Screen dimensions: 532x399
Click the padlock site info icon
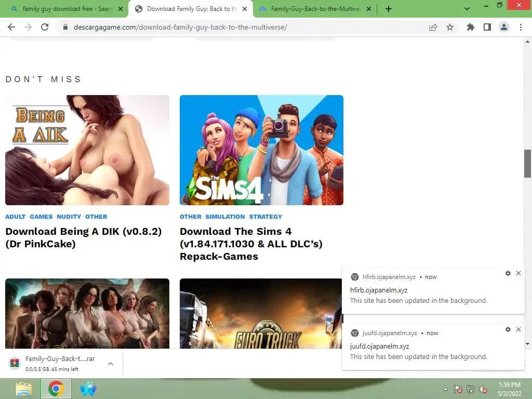click(x=65, y=27)
